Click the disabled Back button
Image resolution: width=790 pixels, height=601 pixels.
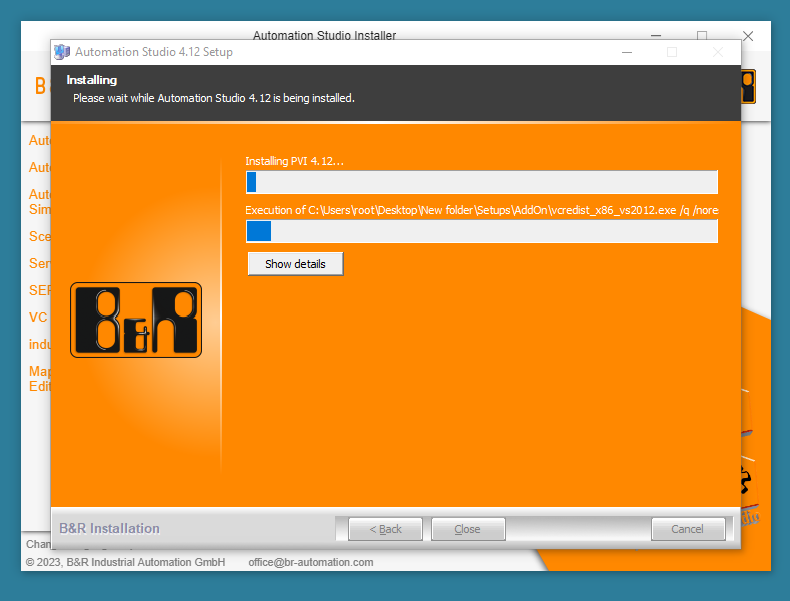(x=385, y=529)
